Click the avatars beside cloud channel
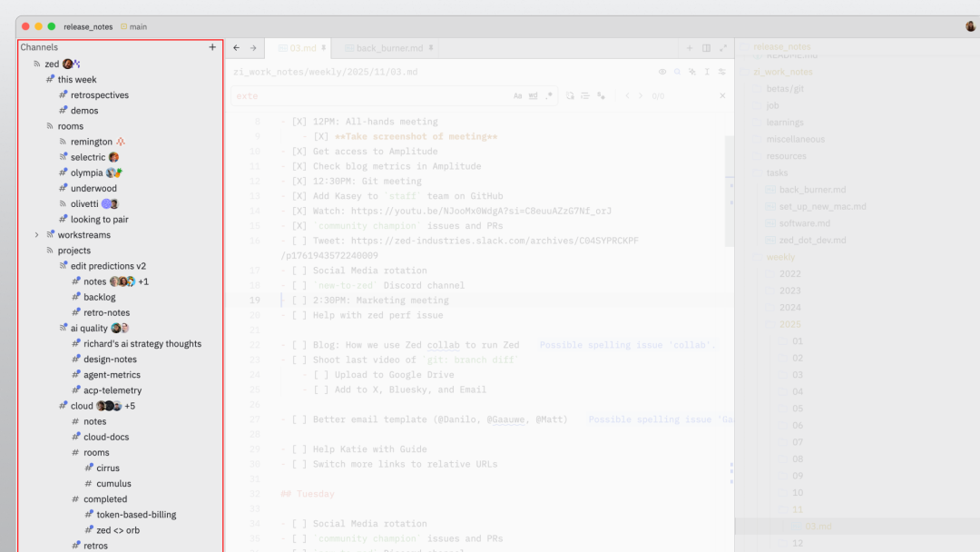Image resolution: width=980 pixels, height=552 pixels. 109,406
